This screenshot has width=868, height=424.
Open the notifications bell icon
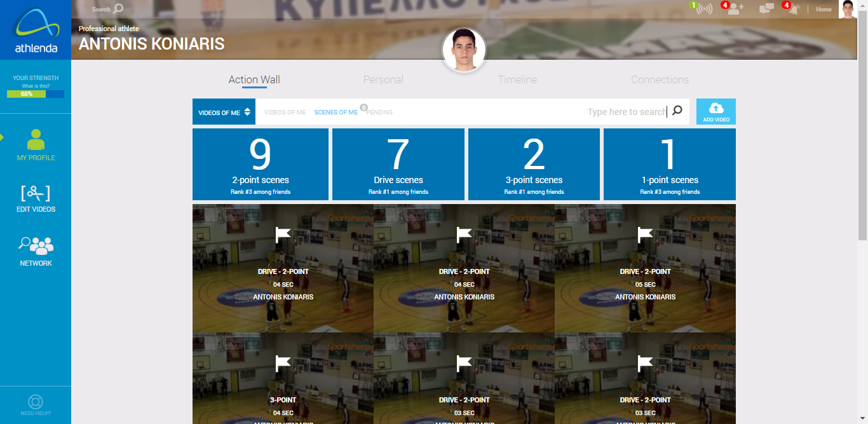click(x=794, y=9)
